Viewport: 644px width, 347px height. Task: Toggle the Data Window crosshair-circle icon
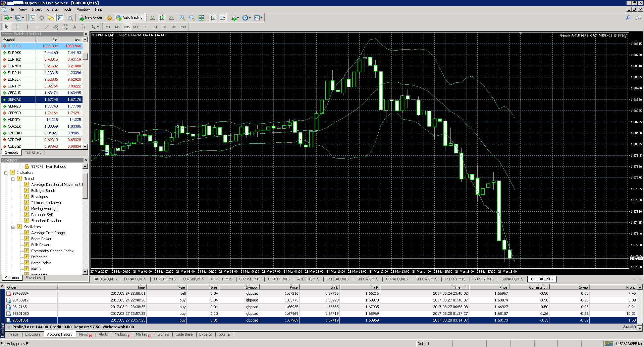coord(42,18)
